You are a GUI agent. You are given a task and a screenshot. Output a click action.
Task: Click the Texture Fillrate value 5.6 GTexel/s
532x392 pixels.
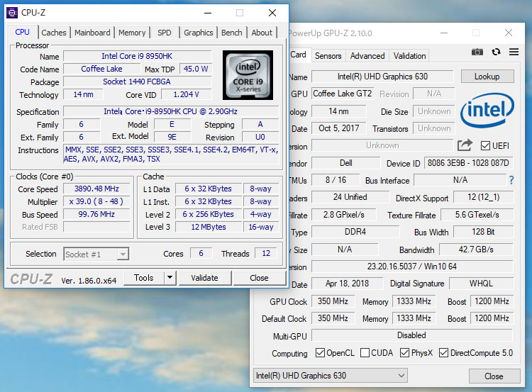(x=477, y=215)
